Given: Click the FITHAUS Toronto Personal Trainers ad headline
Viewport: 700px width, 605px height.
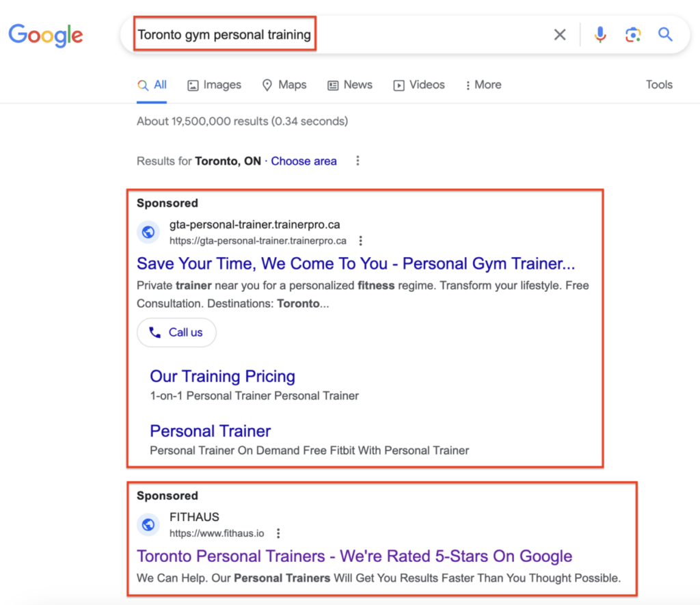Looking at the screenshot, I should (x=354, y=556).
